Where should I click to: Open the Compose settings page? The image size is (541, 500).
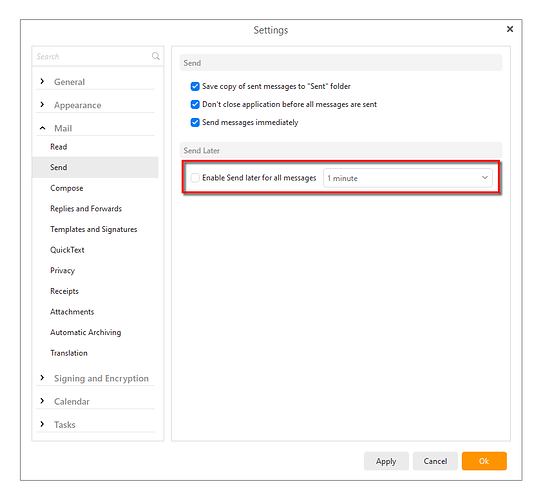click(67, 188)
